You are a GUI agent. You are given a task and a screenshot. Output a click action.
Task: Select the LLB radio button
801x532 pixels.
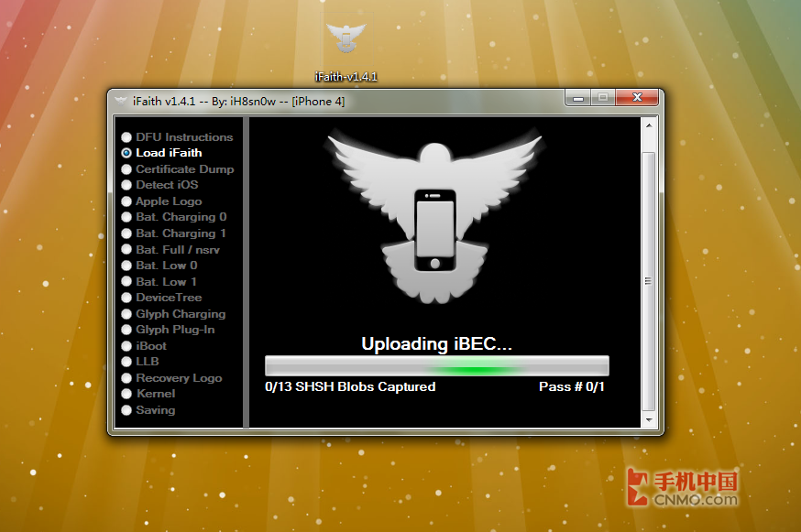[126, 362]
